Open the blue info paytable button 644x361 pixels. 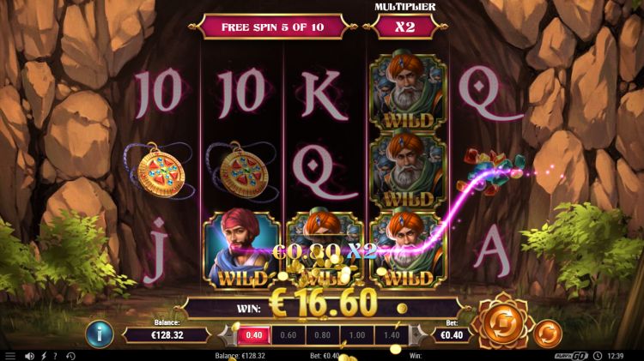(x=99, y=334)
